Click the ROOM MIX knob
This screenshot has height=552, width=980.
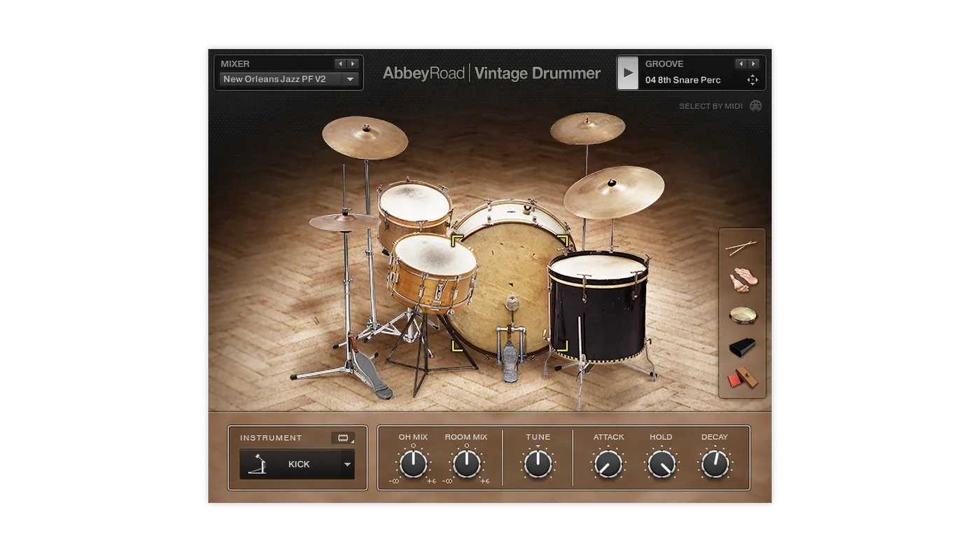pyautogui.click(x=466, y=464)
